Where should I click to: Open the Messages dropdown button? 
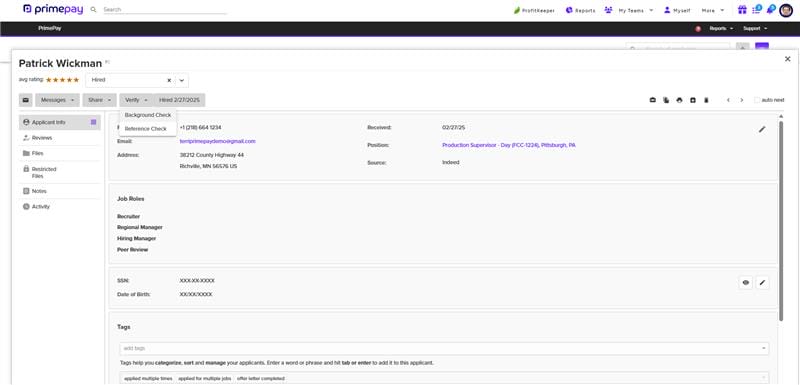(58, 100)
